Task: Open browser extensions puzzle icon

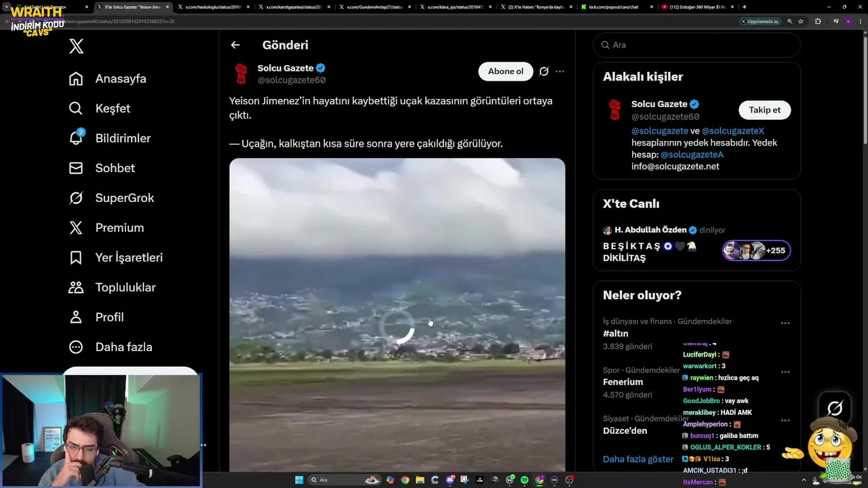Action: (x=818, y=22)
